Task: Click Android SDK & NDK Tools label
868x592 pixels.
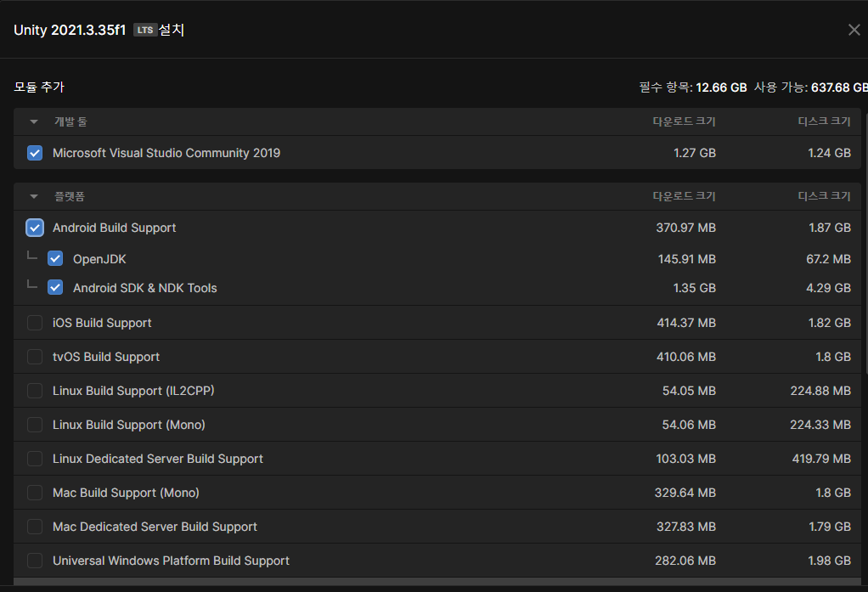Action: pyautogui.click(x=145, y=288)
